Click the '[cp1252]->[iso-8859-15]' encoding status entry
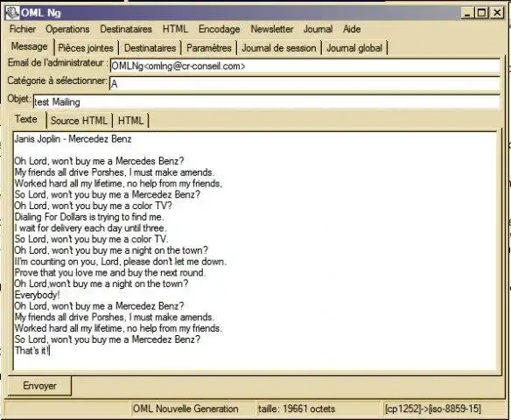 pos(433,409)
